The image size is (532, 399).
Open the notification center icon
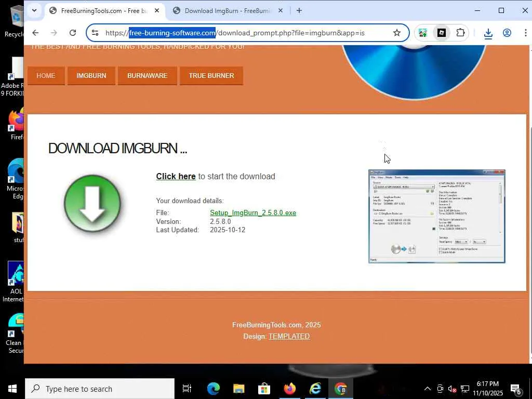tap(516, 390)
